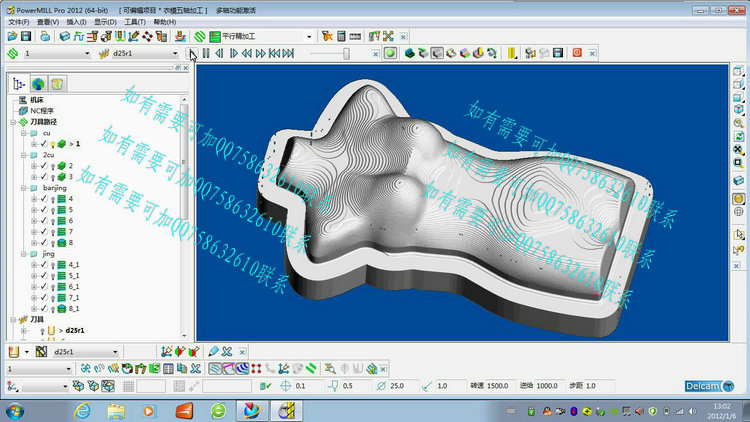Toggle light bulb visibility of toolpath 8_1
The width and height of the screenshot is (750, 422).
(53, 309)
